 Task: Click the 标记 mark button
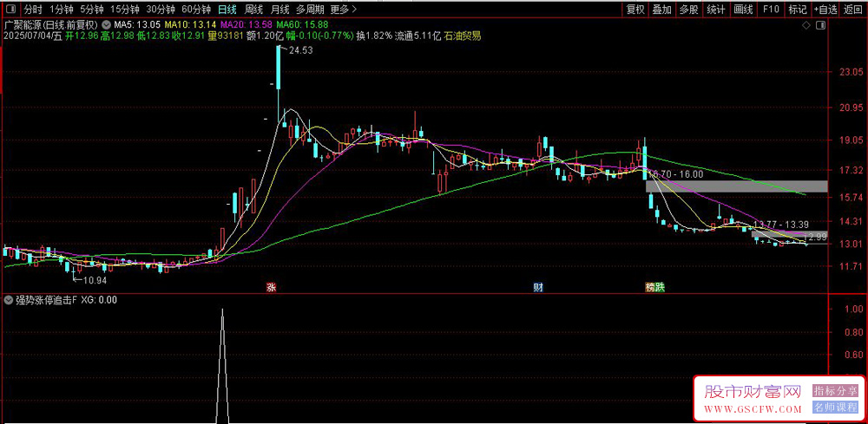pyautogui.click(x=798, y=10)
